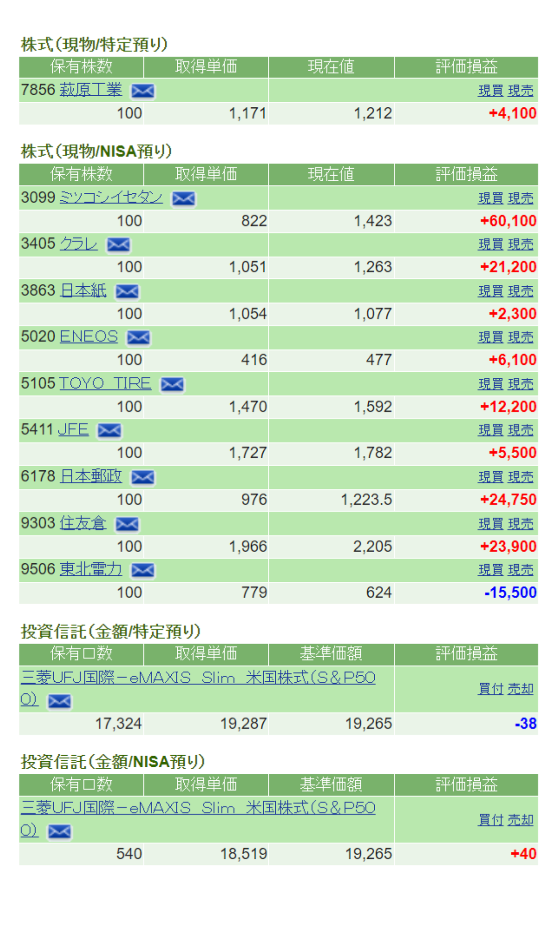Select 現売 for 5020 ENEOS

tap(520, 337)
